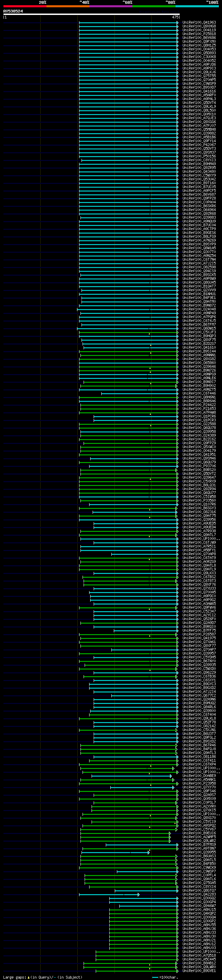Click UniRef100_Q8GT07 label
Image resolution: width=222 pixels, height=980 pixels.
[199, 891]
